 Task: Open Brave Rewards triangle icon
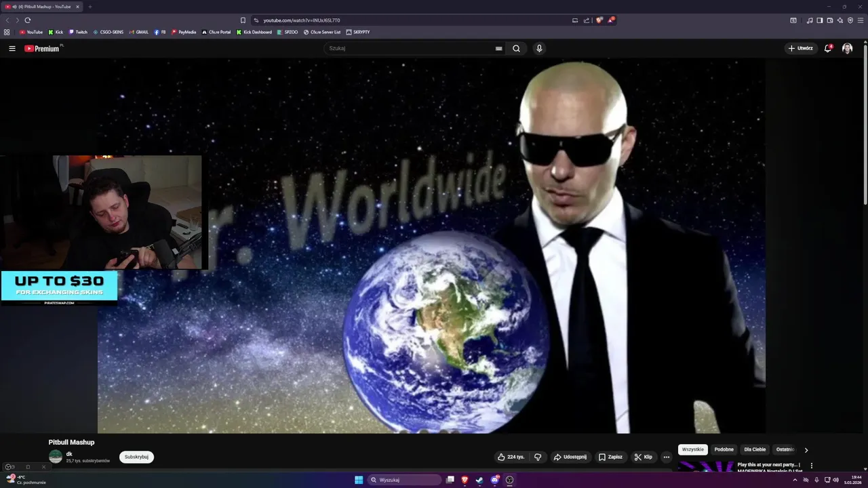point(611,20)
